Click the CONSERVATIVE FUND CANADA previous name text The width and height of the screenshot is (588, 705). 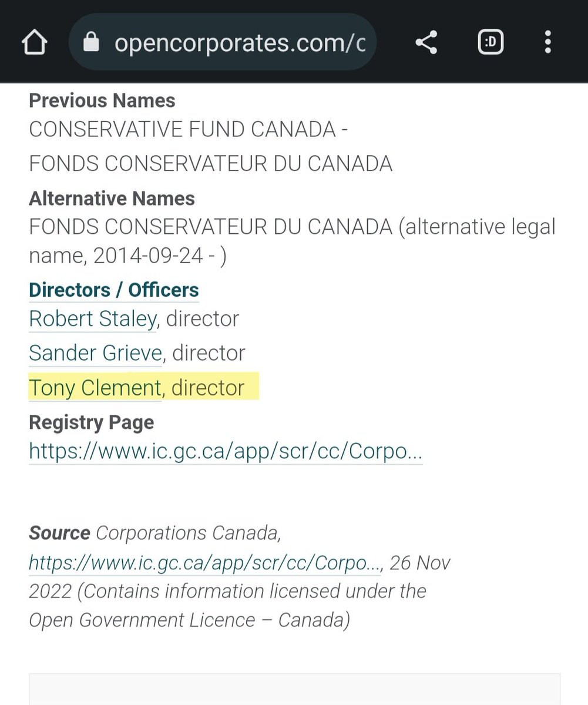[188, 129]
